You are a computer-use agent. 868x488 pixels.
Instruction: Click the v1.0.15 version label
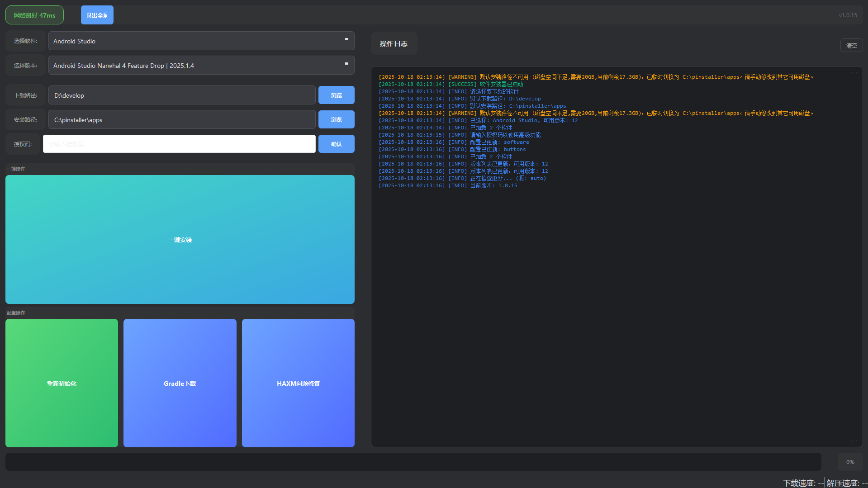click(848, 15)
